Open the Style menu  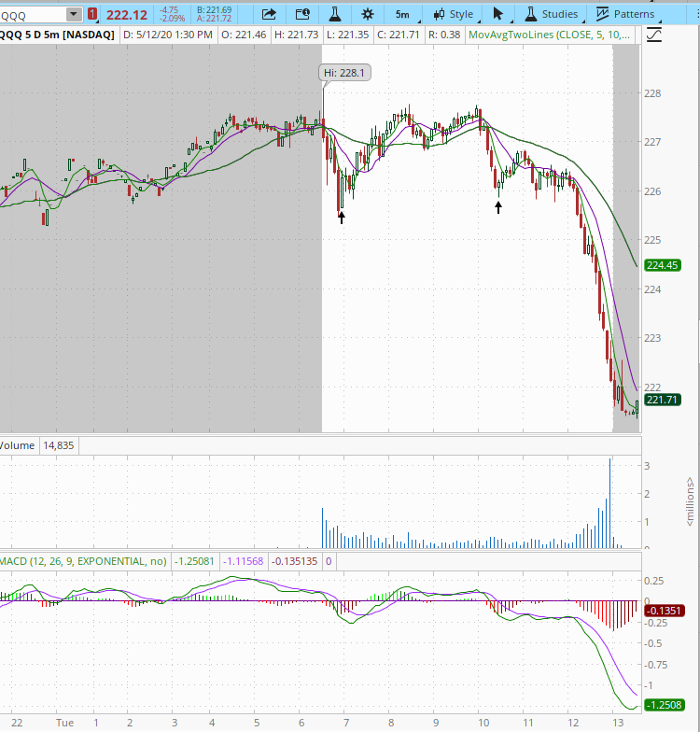point(453,14)
